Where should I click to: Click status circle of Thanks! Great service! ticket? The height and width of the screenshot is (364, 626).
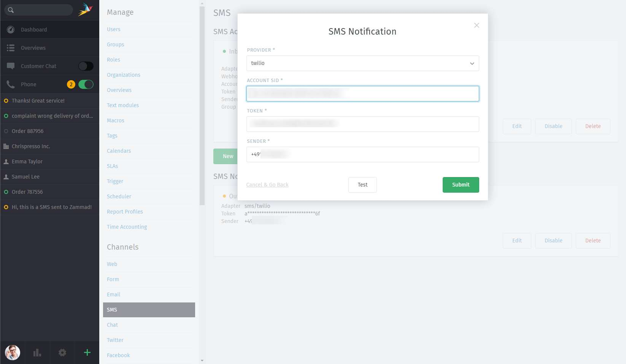point(6,101)
